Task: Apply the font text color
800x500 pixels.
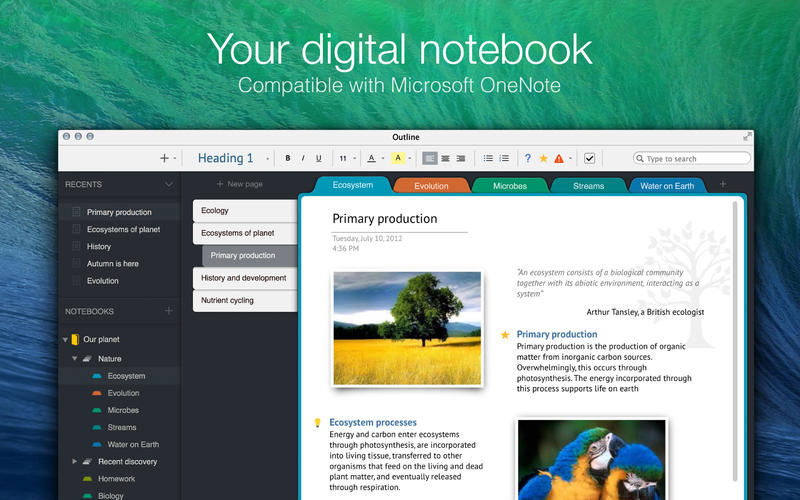Action: pos(371,158)
